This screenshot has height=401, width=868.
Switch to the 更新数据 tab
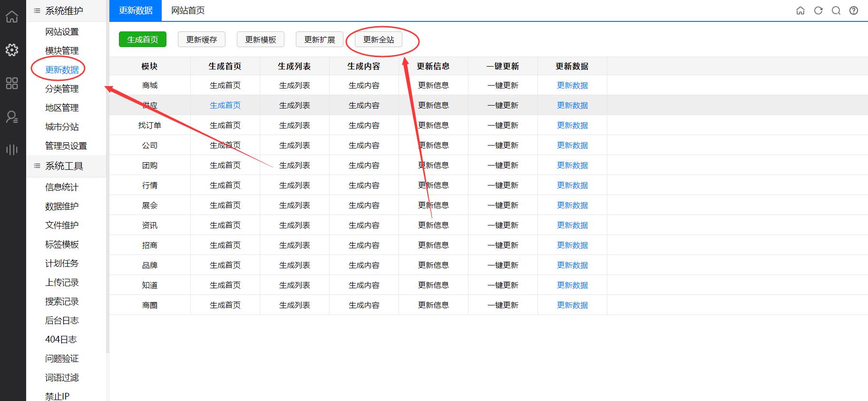click(x=136, y=10)
